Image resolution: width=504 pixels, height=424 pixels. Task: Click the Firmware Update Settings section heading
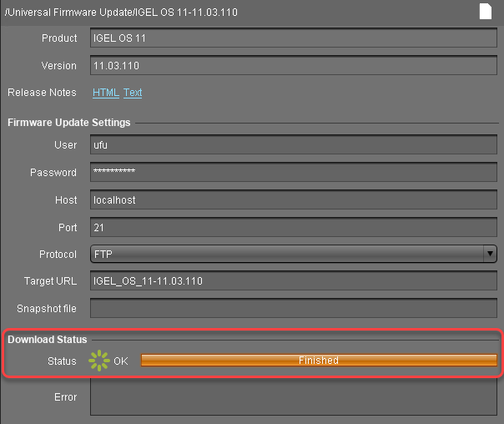[x=69, y=123]
